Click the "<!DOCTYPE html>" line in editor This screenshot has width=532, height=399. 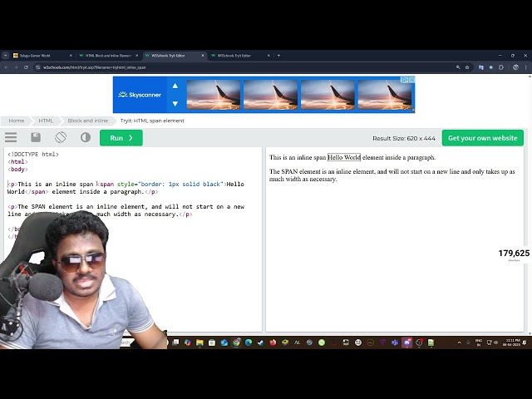pyautogui.click(x=33, y=155)
